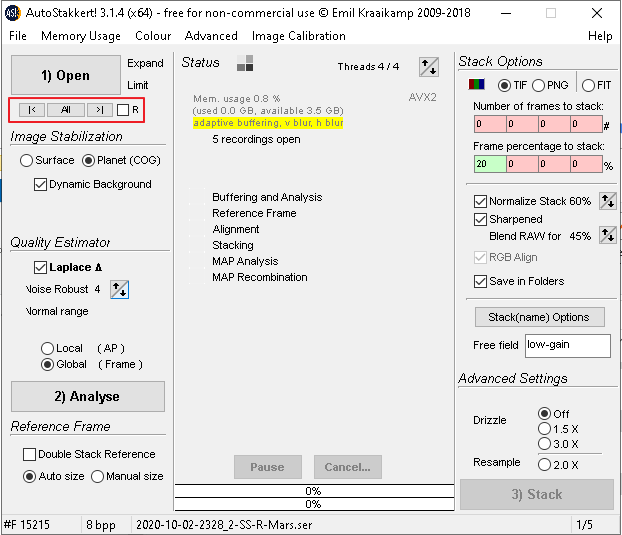Select 1.5 X drizzle option
The width and height of the screenshot is (622, 535).
(x=544, y=429)
